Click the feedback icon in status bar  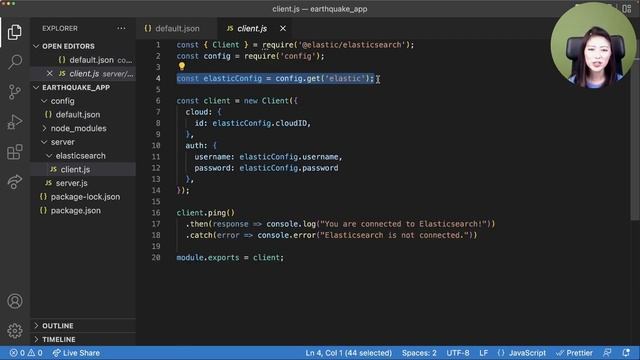607,353
